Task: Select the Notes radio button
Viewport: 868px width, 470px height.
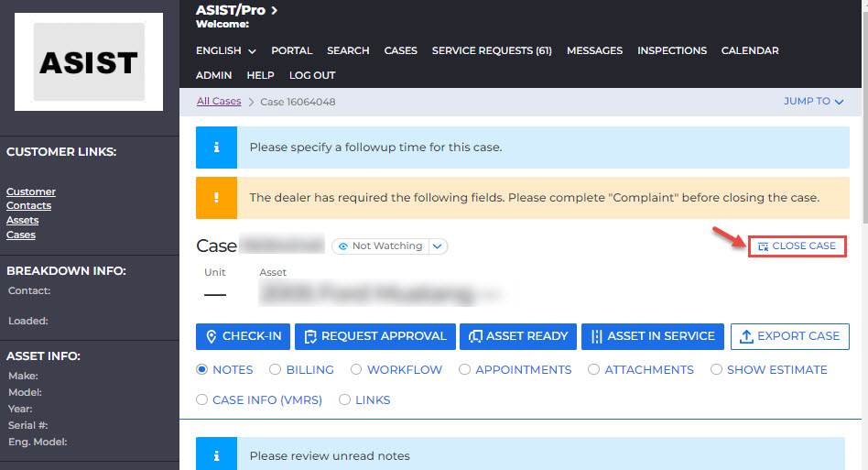Action: coord(202,369)
